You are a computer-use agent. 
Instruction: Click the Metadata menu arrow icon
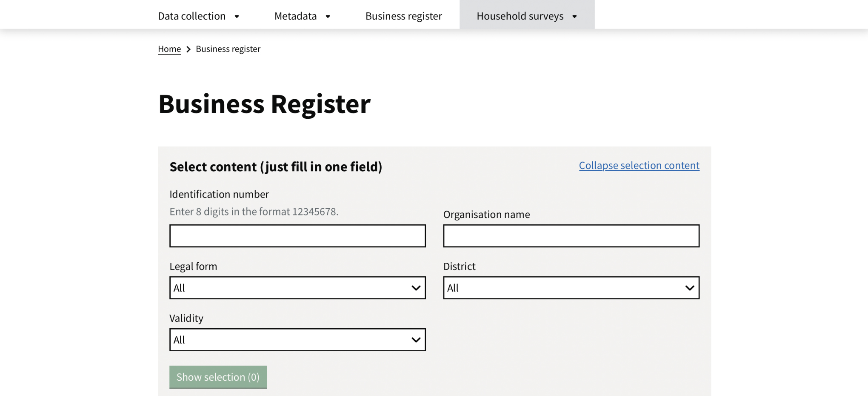click(328, 17)
